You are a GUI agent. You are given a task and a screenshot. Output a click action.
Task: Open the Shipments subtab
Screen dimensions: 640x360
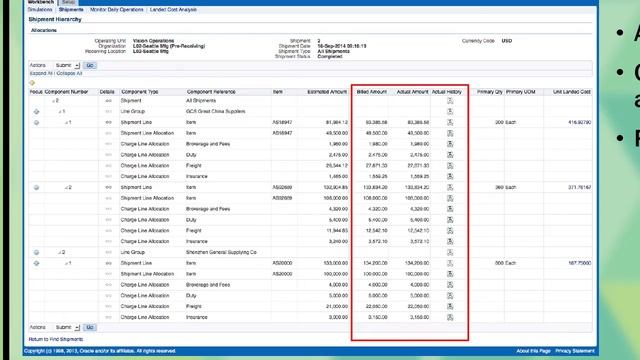tap(71, 9)
